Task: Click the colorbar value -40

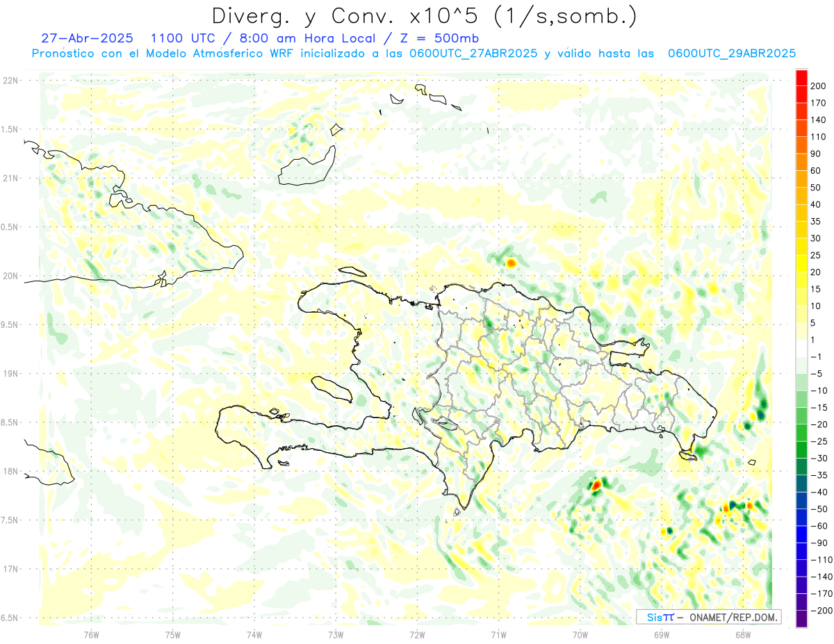Action: point(818,493)
